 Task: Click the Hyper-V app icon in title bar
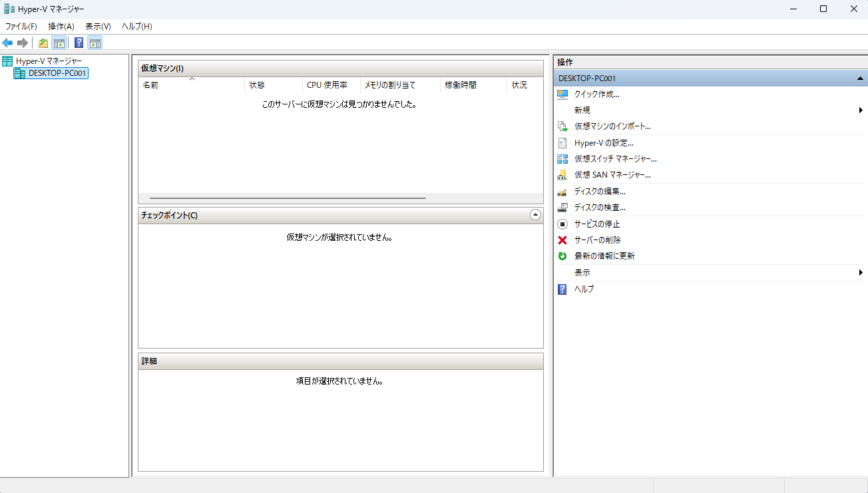coord(9,9)
